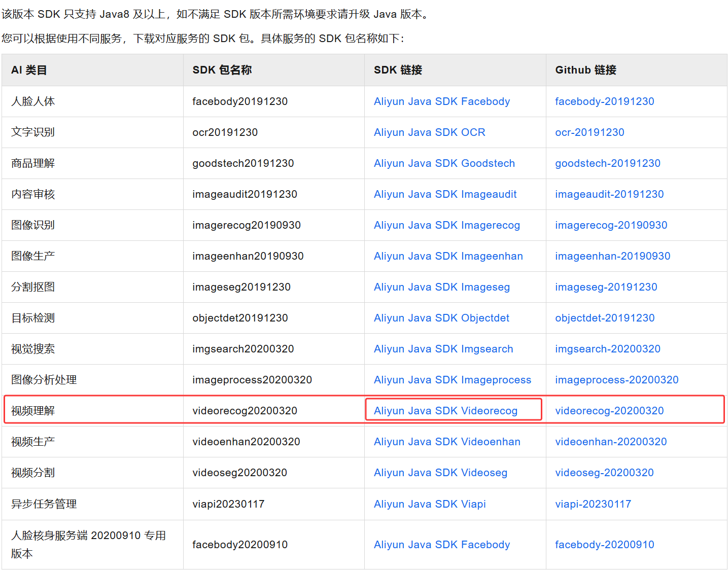Screen dimensions: 728x570
Task: Select the cell text imagerecog20190930
Action: click(x=247, y=225)
